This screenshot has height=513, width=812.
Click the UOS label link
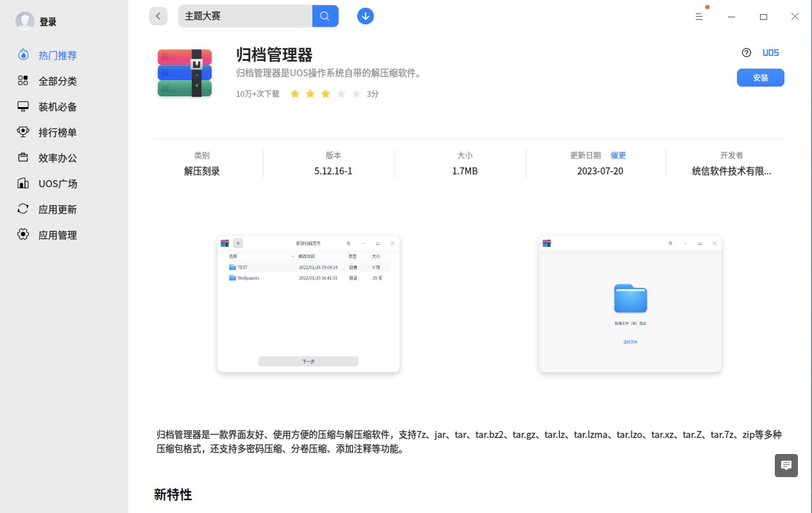771,53
